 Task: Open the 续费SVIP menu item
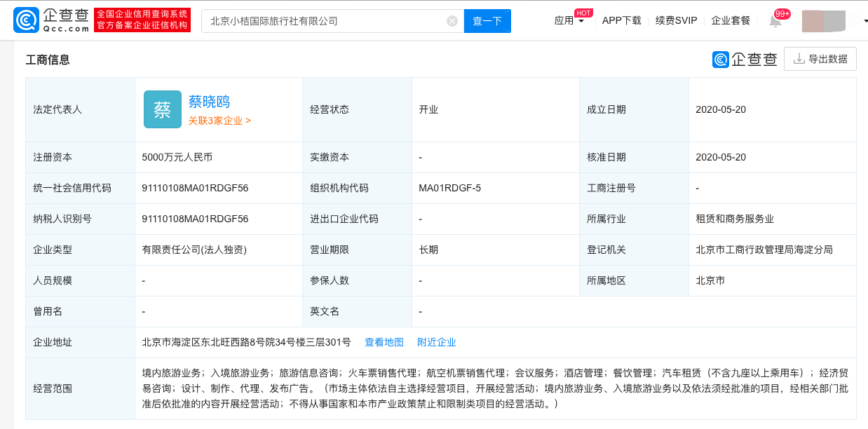[x=677, y=20]
